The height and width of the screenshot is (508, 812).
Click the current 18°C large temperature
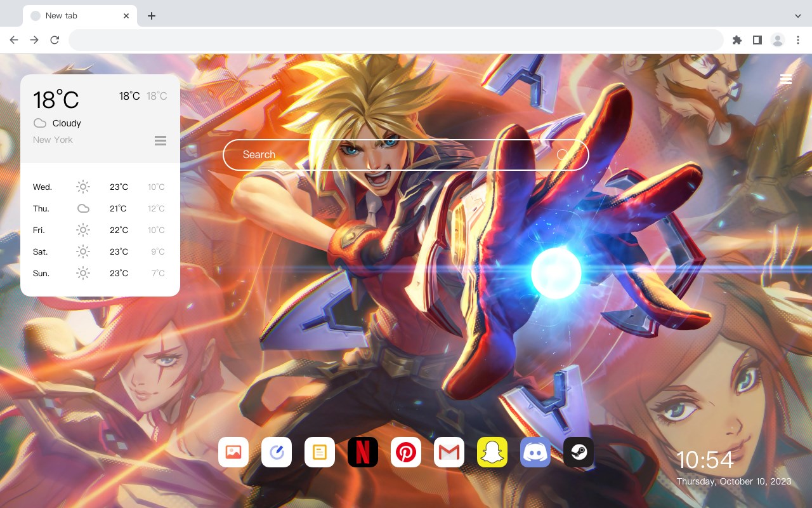coord(56,100)
